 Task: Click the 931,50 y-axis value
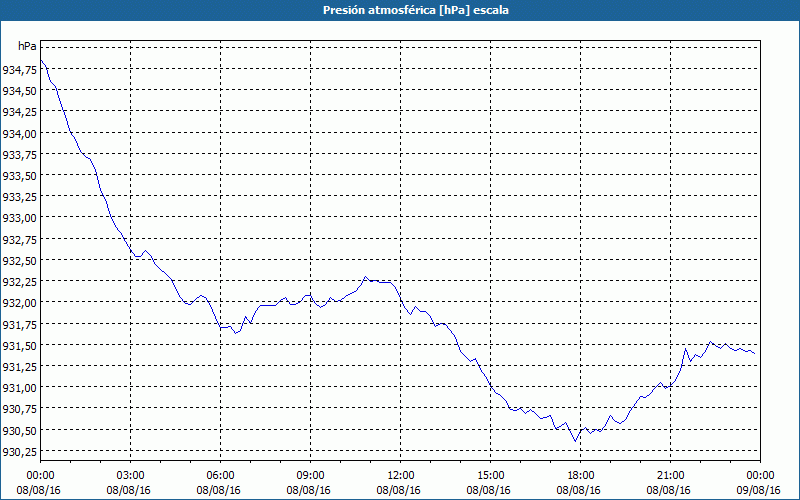20,346
